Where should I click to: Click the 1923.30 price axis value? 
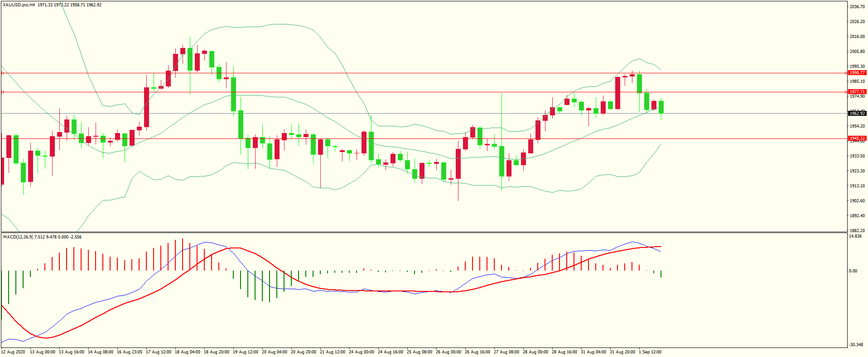[x=857, y=171]
